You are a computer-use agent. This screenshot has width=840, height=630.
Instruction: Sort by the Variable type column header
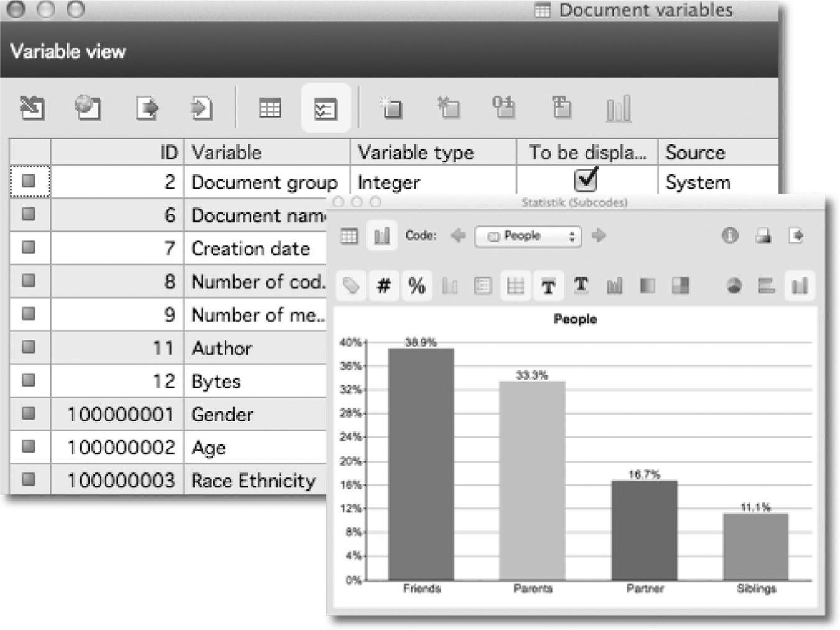pyautogui.click(x=434, y=152)
